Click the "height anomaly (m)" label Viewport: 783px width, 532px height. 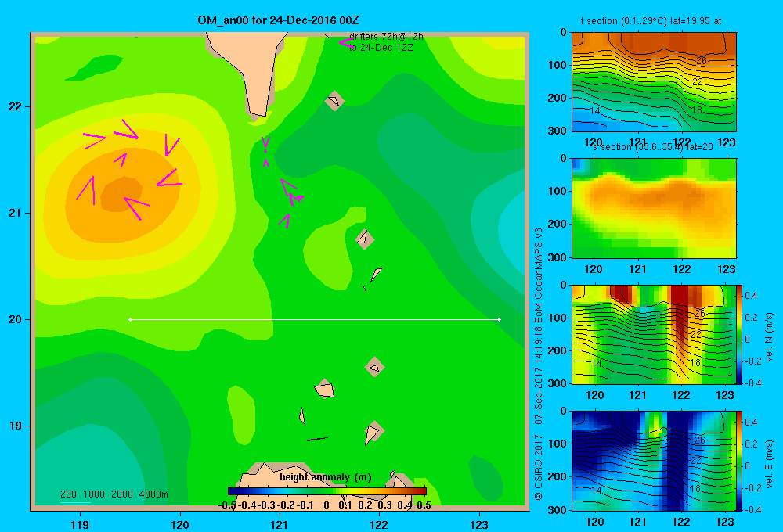coord(326,477)
